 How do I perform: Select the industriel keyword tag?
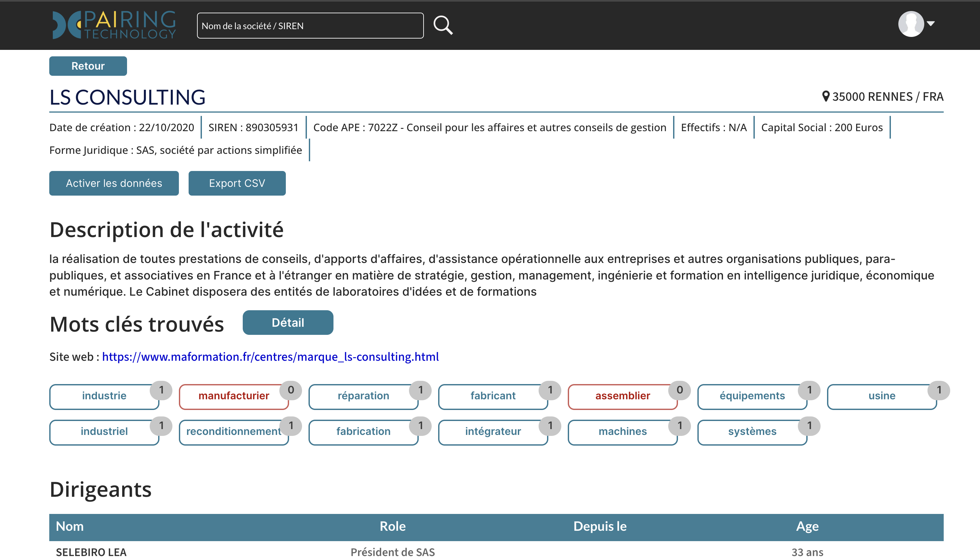pos(104,432)
